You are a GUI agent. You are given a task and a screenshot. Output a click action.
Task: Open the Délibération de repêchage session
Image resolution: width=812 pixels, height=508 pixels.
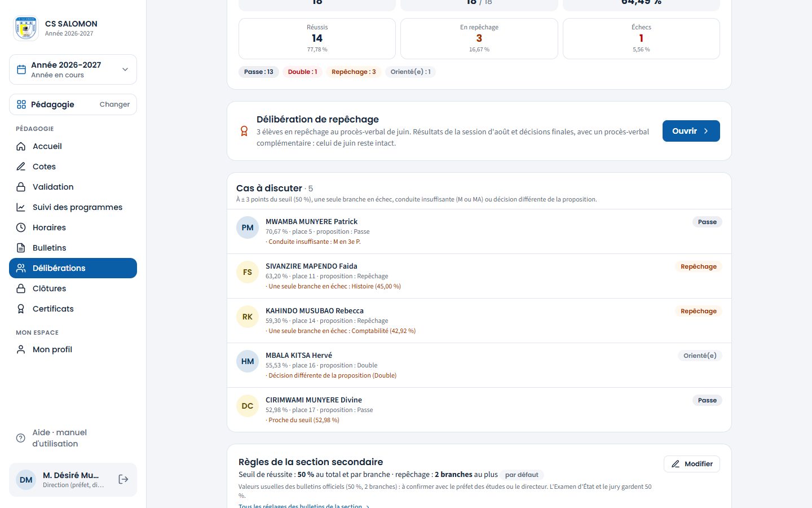pos(691,131)
